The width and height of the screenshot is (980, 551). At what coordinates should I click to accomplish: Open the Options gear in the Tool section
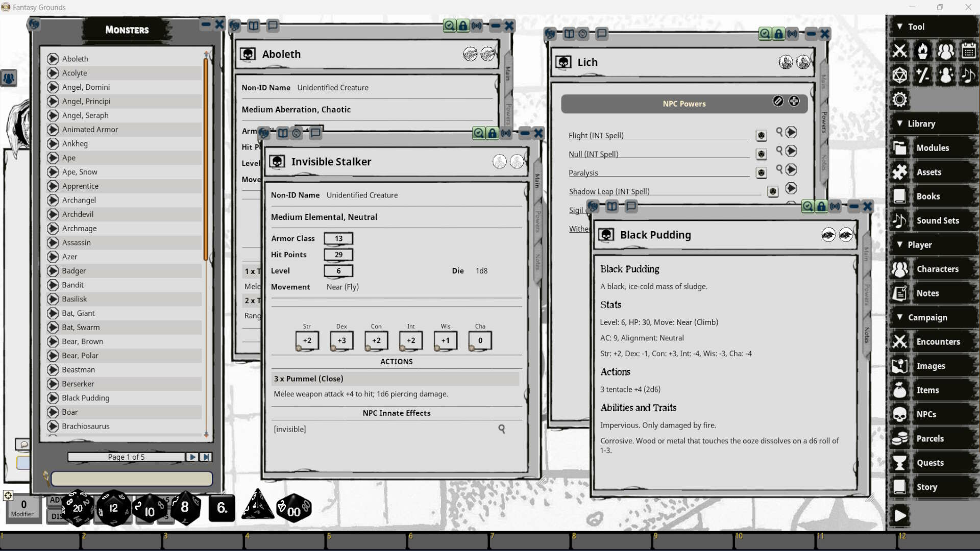pyautogui.click(x=900, y=99)
